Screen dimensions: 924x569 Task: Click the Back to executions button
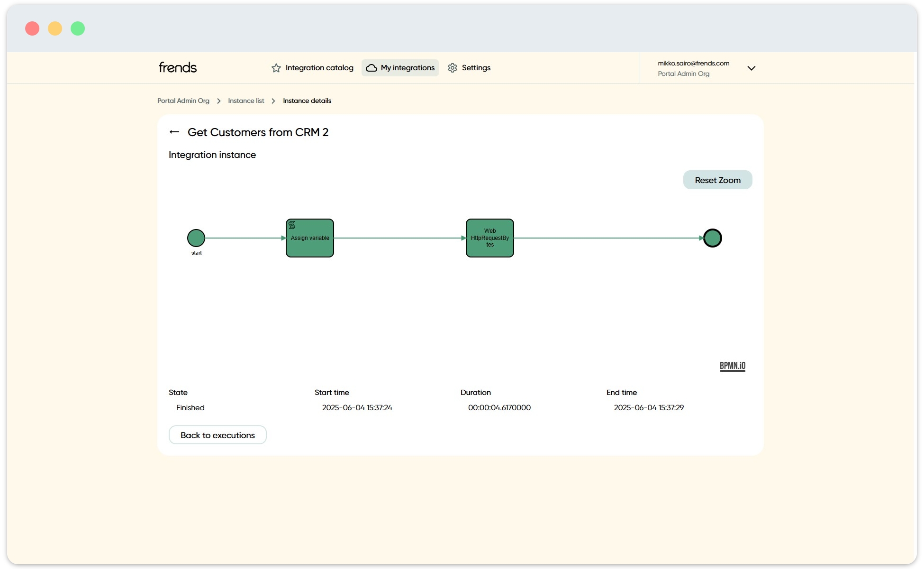coord(217,435)
